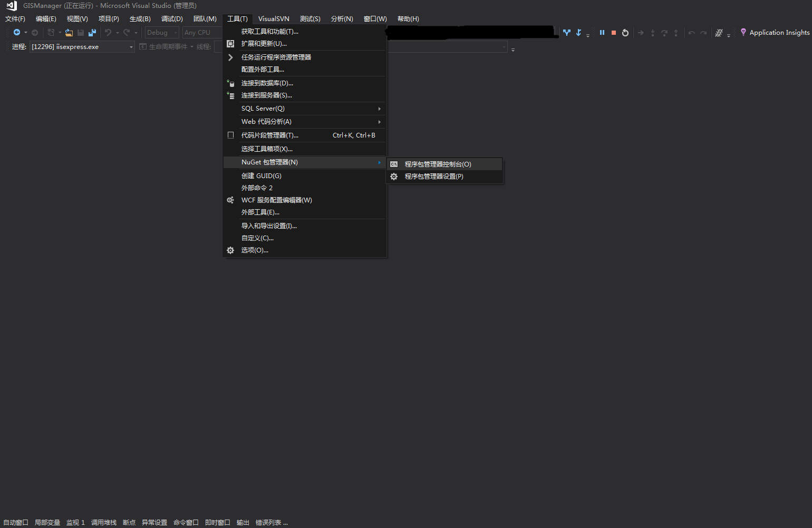Select 导入和导出设置(I)... menu item
The height and width of the screenshot is (528, 812).
[305, 226]
